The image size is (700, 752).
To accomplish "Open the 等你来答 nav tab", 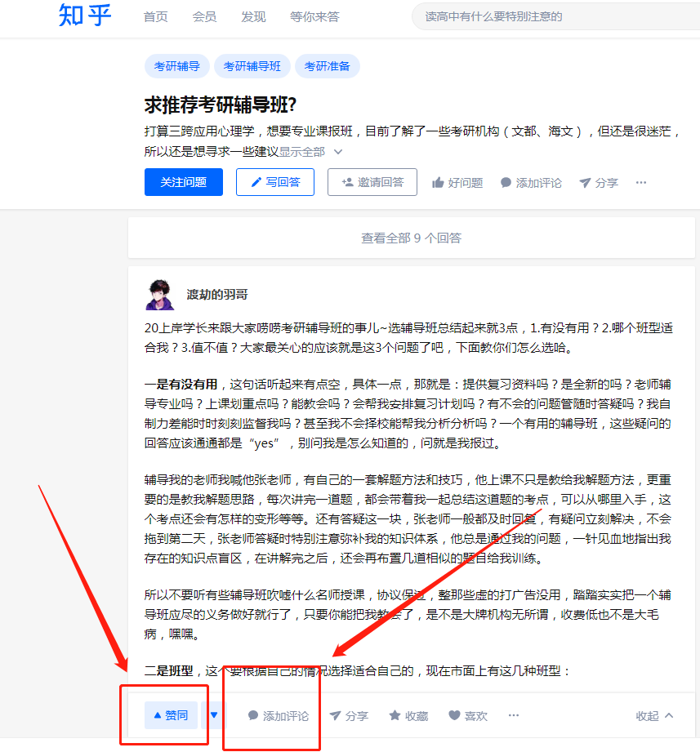I will (x=314, y=17).
